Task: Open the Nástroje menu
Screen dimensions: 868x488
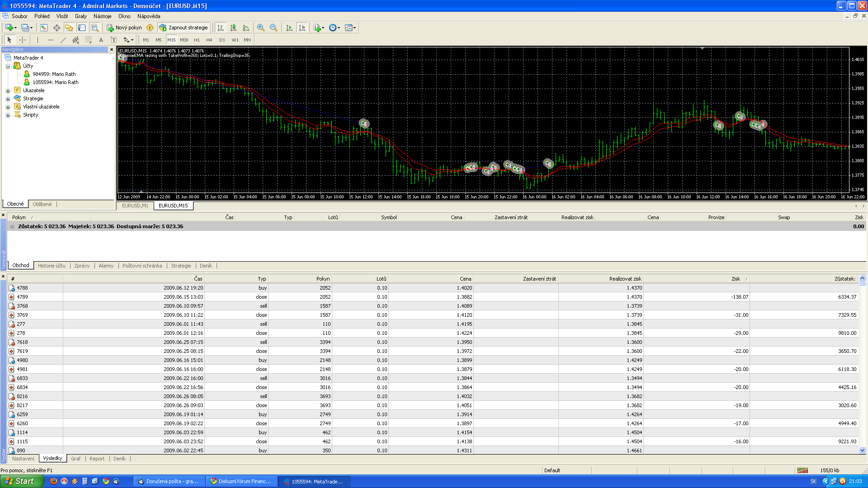Action: click(102, 16)
